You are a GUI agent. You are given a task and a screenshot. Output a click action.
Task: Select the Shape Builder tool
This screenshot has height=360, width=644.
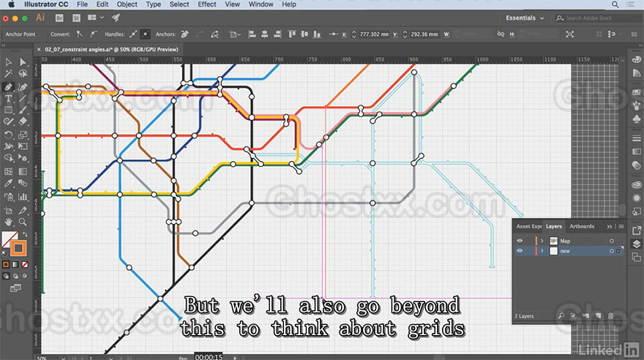point(8,158)
